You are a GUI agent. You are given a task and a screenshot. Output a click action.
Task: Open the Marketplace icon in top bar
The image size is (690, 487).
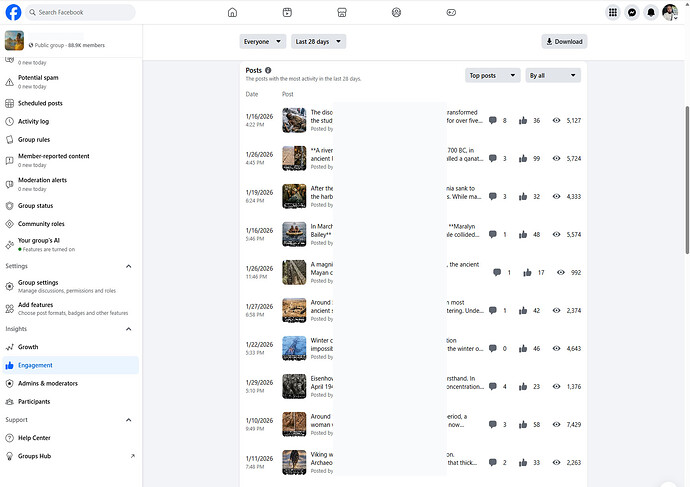click(342, 12)
